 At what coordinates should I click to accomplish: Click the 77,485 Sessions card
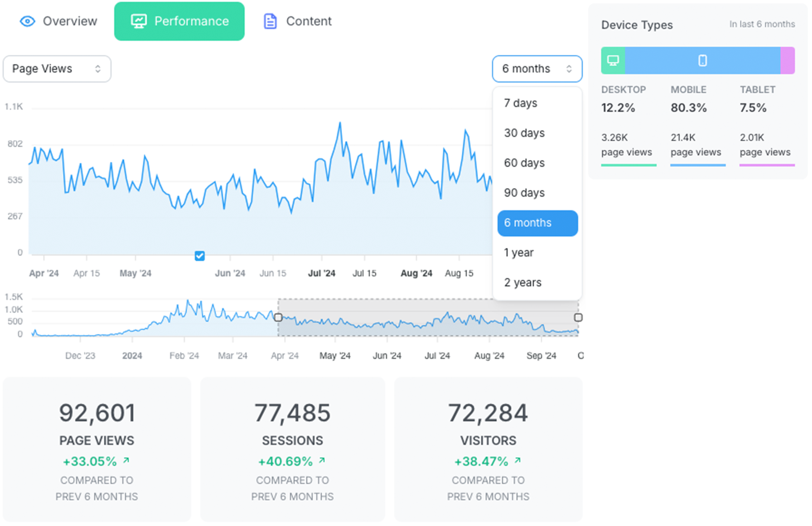(x=293, y=449)
